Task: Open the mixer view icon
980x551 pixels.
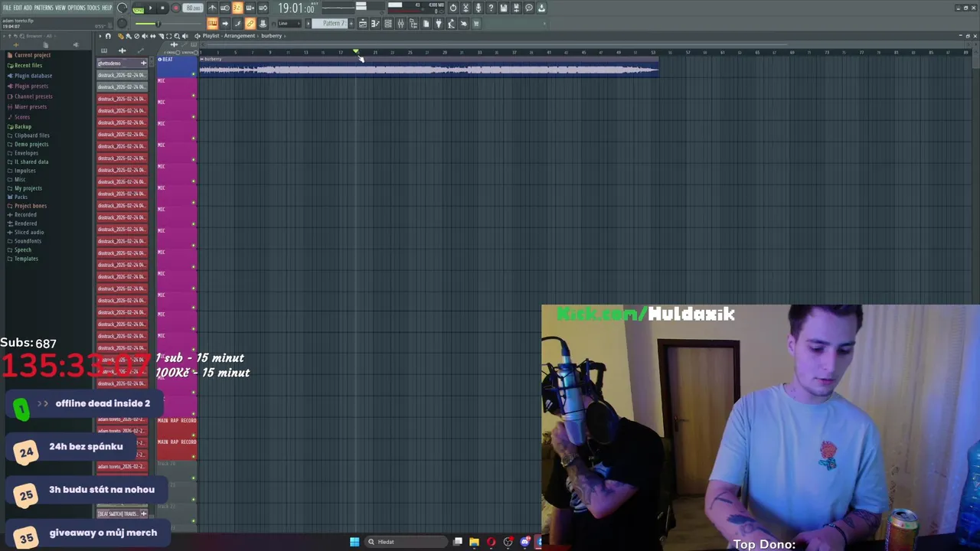Action: [400, 24]
